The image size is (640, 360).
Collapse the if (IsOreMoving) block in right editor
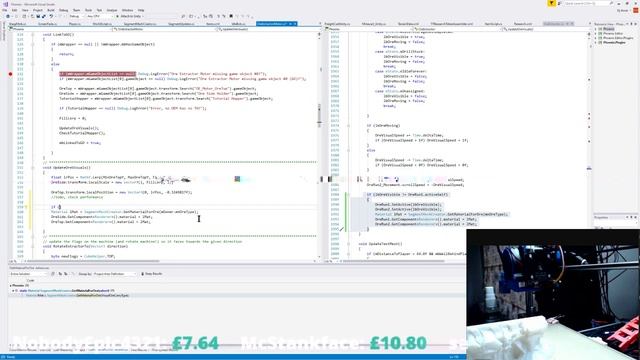pos(349,126)
